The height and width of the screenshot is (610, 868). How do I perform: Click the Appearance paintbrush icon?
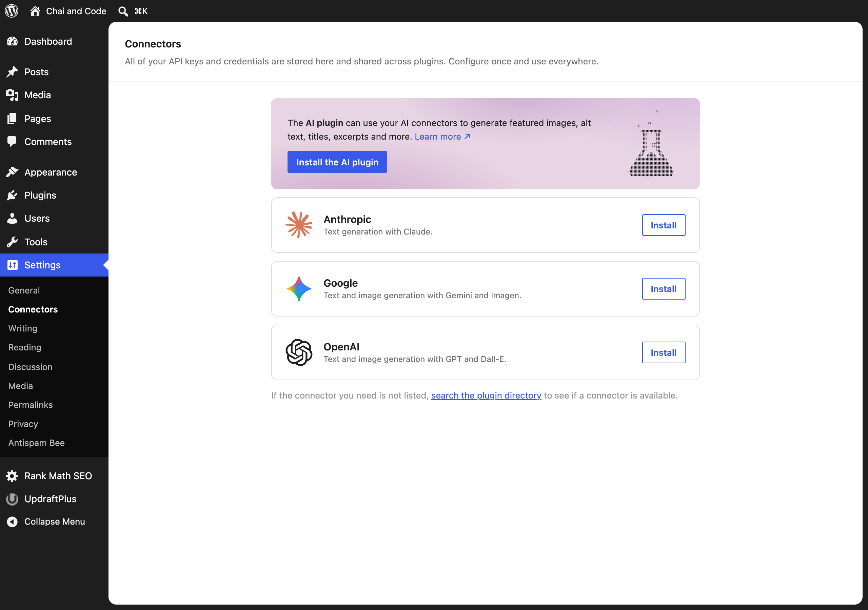pos(12,172)
